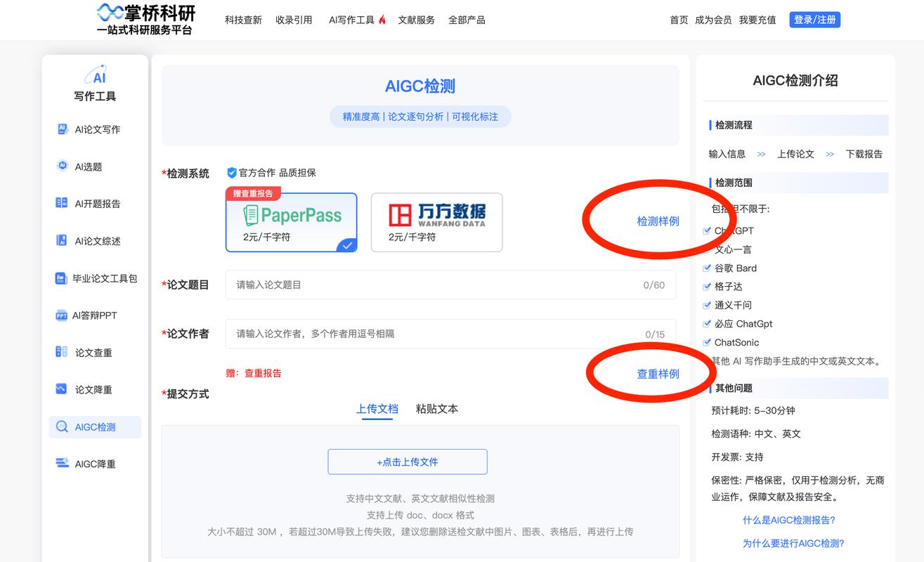Open the 收录引用 menu
Screen dimensions: 924x562
[x=294, y=20]
